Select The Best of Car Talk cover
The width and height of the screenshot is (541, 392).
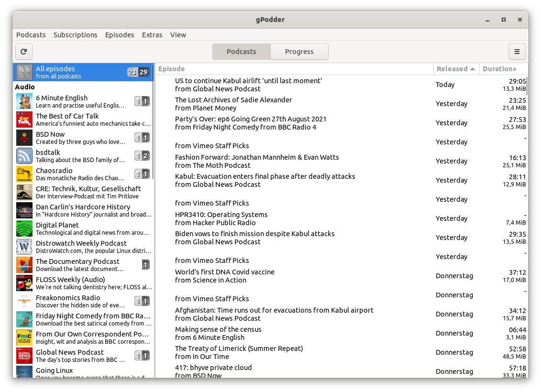point(24,120)
